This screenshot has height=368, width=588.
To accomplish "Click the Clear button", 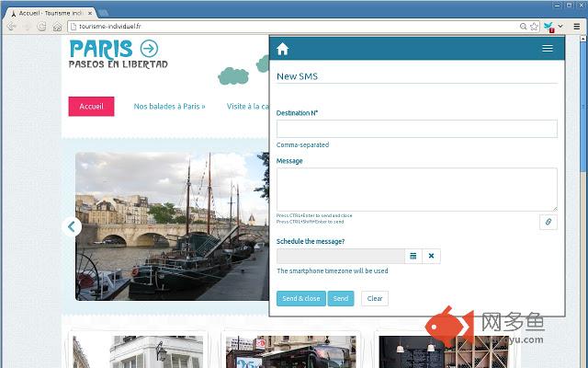I will pyautogui.click(x=375, y=298).
